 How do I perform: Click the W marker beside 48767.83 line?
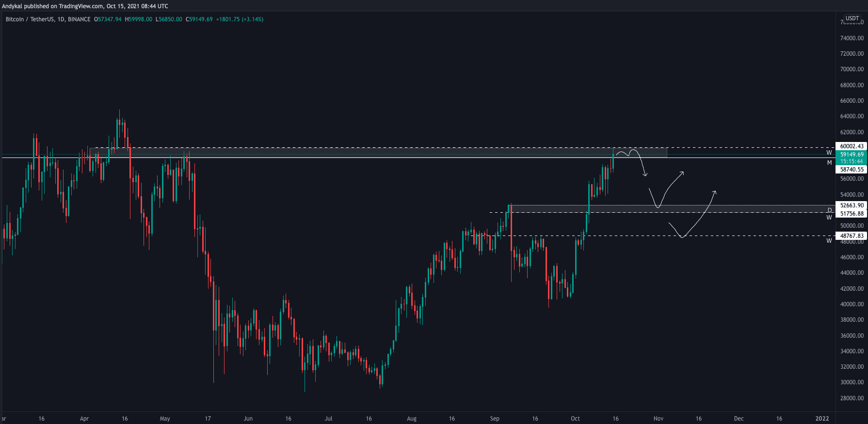click(x=829, y=241)
